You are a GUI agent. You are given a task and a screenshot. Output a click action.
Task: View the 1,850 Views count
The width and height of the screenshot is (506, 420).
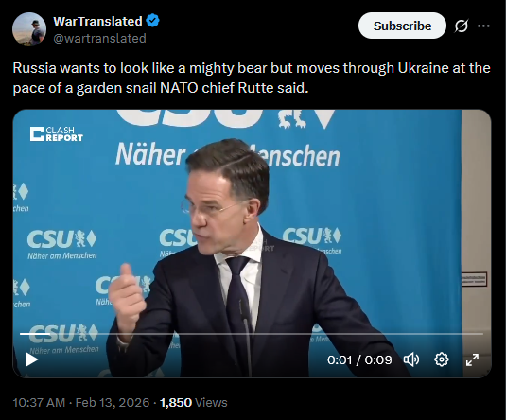194,403
